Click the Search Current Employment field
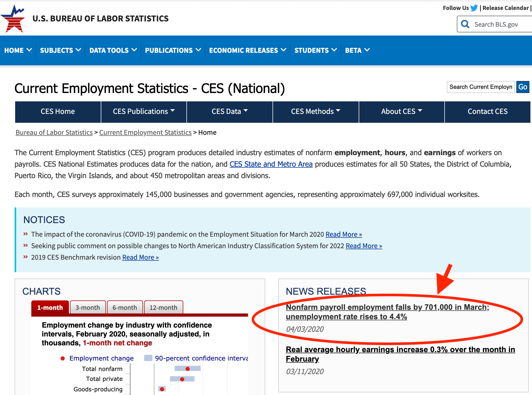The width and height of the screenshot is (532, 395). (x=481, y=87)
